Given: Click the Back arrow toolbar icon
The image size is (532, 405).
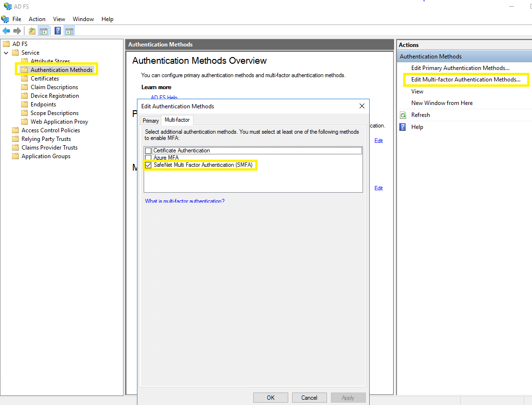Looking at the screenshot, I should (6, 31).
